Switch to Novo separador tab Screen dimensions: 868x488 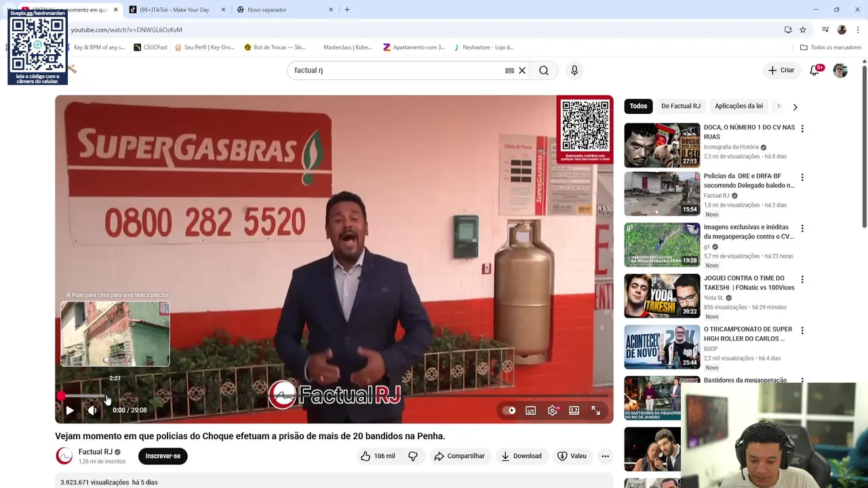pyautogui.click(x=267, y=9)
